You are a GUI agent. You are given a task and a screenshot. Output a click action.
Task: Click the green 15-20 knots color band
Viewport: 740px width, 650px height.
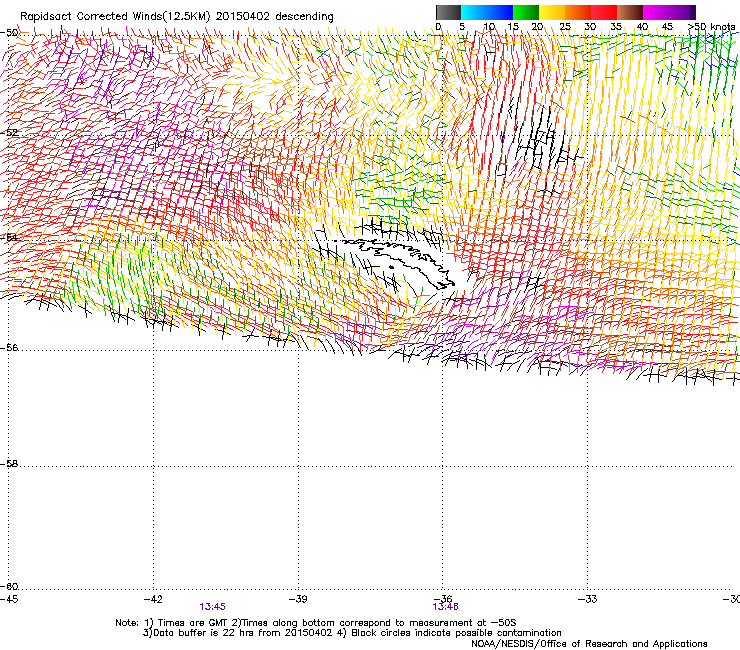(x=526, y=12)
